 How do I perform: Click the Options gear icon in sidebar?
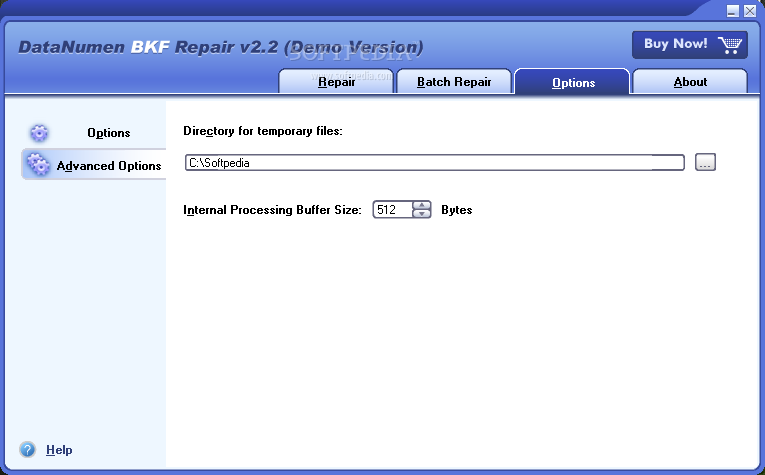click(x=39, y=133)
